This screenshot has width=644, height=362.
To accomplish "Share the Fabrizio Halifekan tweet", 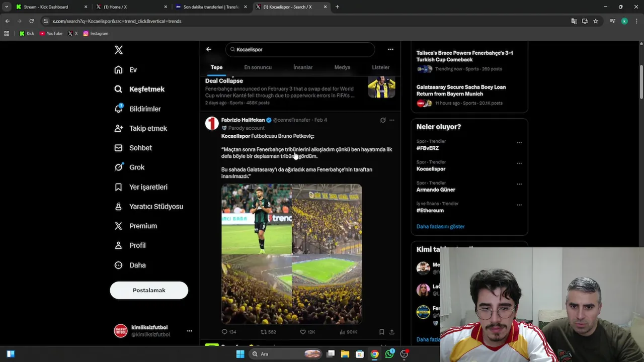I will tap(392, 332).
